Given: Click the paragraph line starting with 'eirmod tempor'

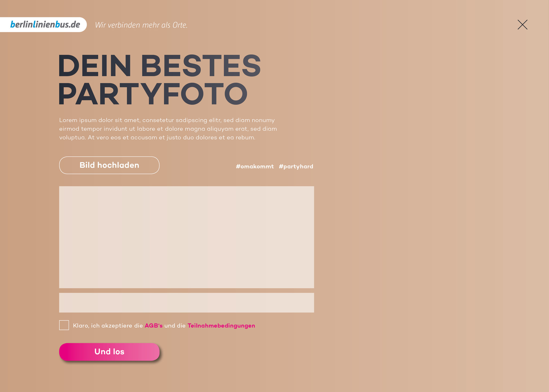Looking at the screenshot, I should [x=168, y=129].
